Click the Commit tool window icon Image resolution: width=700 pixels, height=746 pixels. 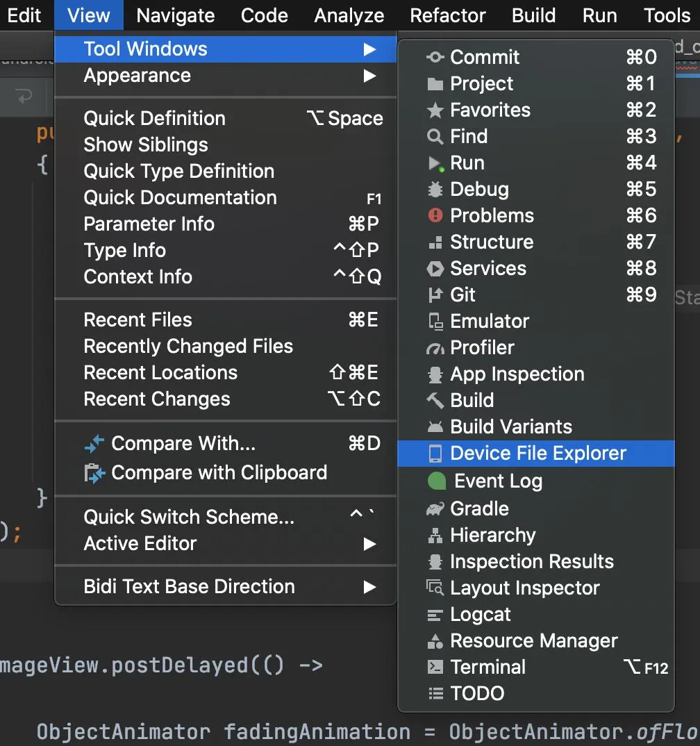pos(435,58)
